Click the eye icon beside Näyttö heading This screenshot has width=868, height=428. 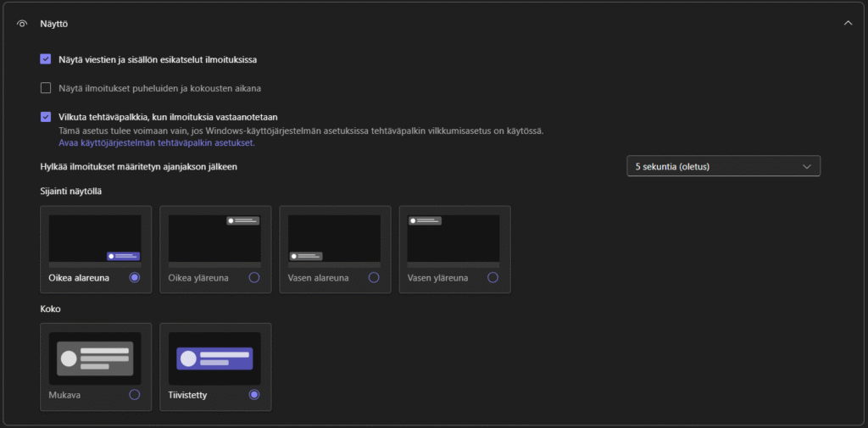(22, 23)
